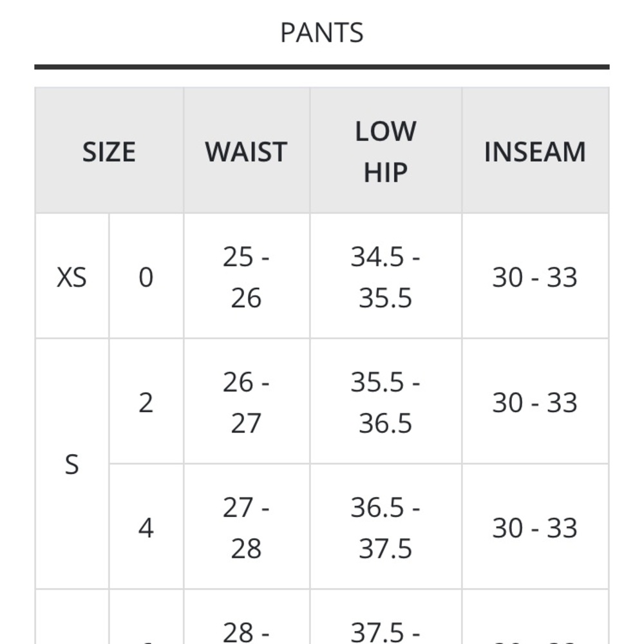644x644 pixels.
Task: Select the SIZE column header
Action: (x=109, y=150)
